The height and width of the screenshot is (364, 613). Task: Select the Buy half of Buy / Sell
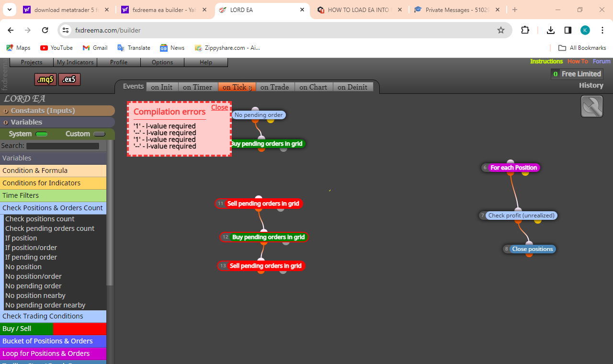pos(27,329)
